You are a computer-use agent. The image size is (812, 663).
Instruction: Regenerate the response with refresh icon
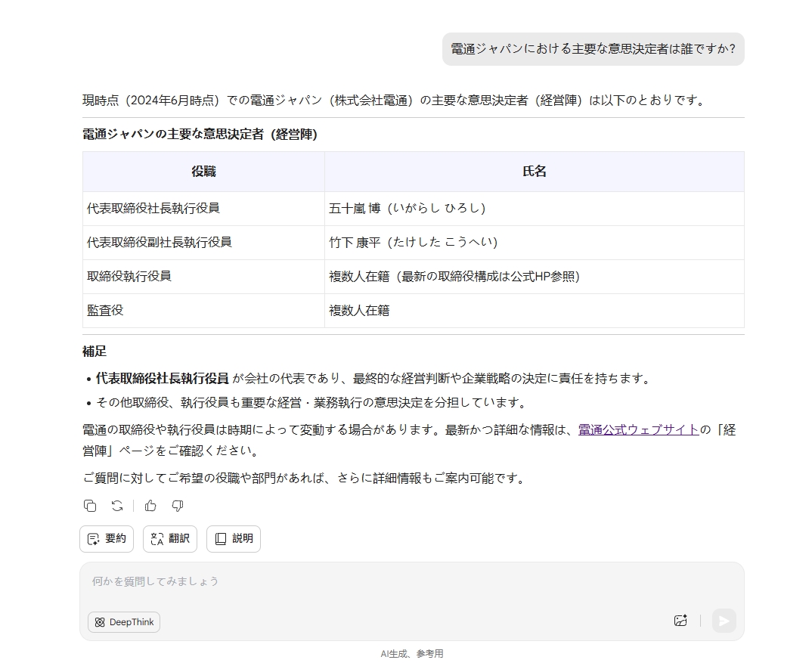tap(117, 506)
